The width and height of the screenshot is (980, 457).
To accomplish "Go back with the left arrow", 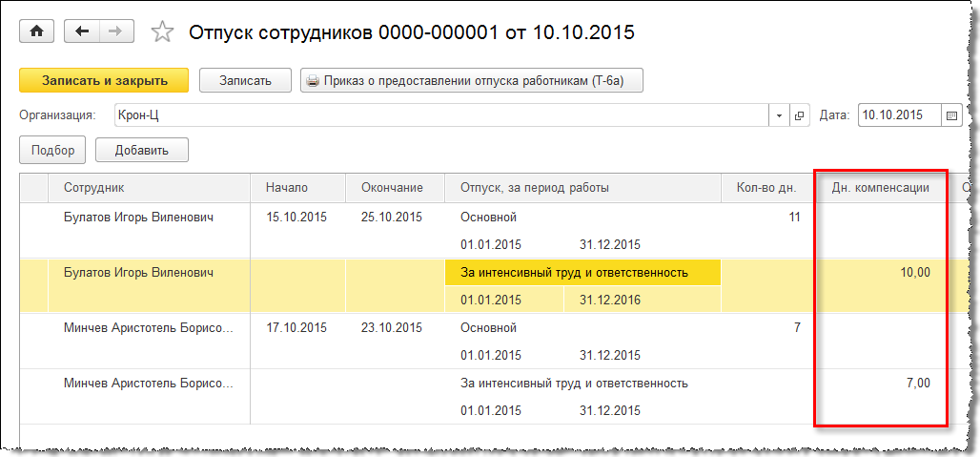I will [x=82, y=31].
